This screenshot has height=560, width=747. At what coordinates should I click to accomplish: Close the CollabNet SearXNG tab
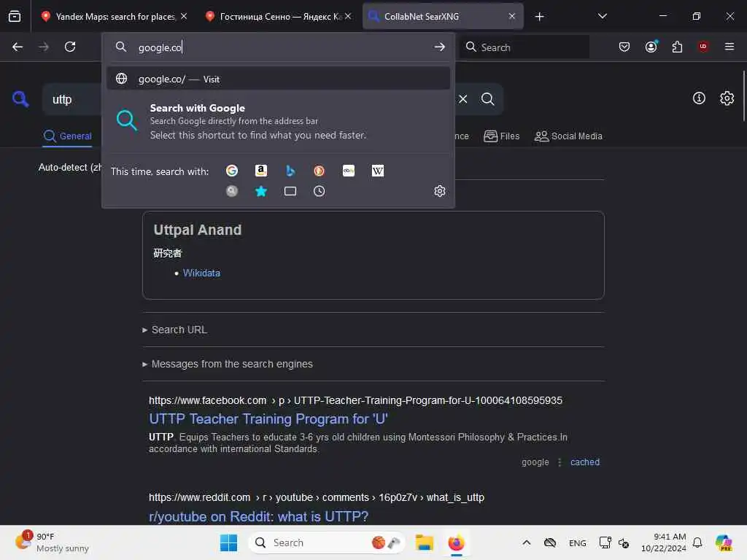click(511, 16)
